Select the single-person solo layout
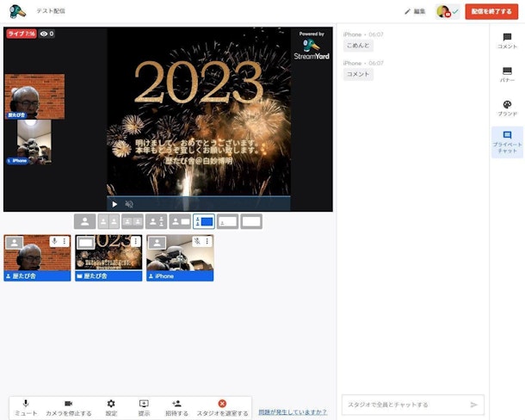The height and width of the screenshot is (420, 525). [x=85, y=221]
